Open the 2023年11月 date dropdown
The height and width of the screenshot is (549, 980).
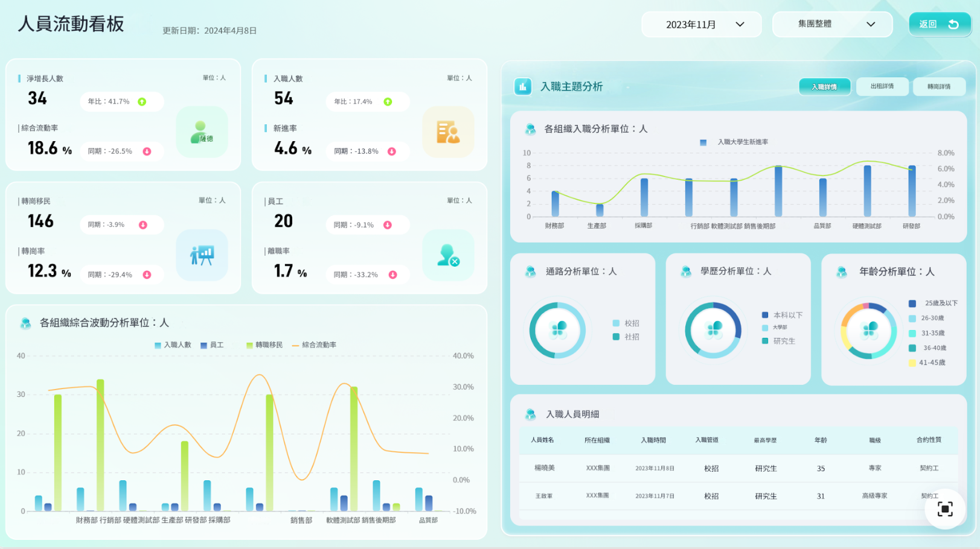pyautogui.click(x=701, y=25)
